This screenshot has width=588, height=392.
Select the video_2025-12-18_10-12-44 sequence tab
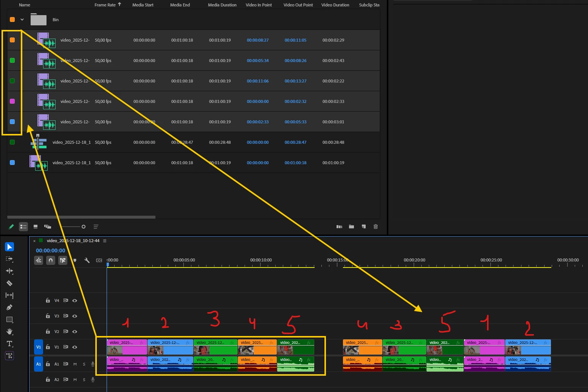coord(73,241)
